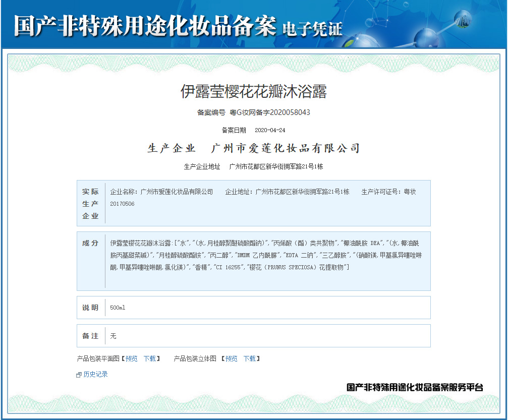Click the 备注 section label
Image resolution: width=508 pixels, height=420 pixels.
(90, 336)
